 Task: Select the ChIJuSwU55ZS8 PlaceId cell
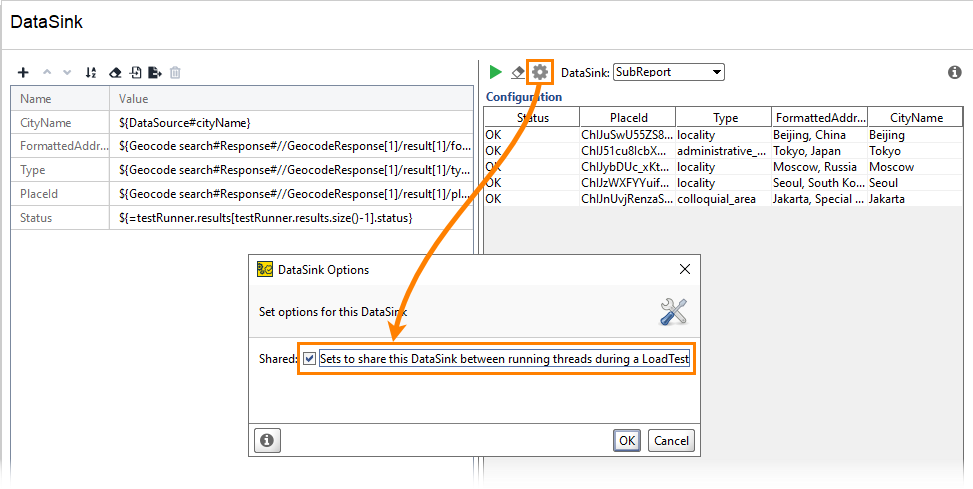[628, 135]
